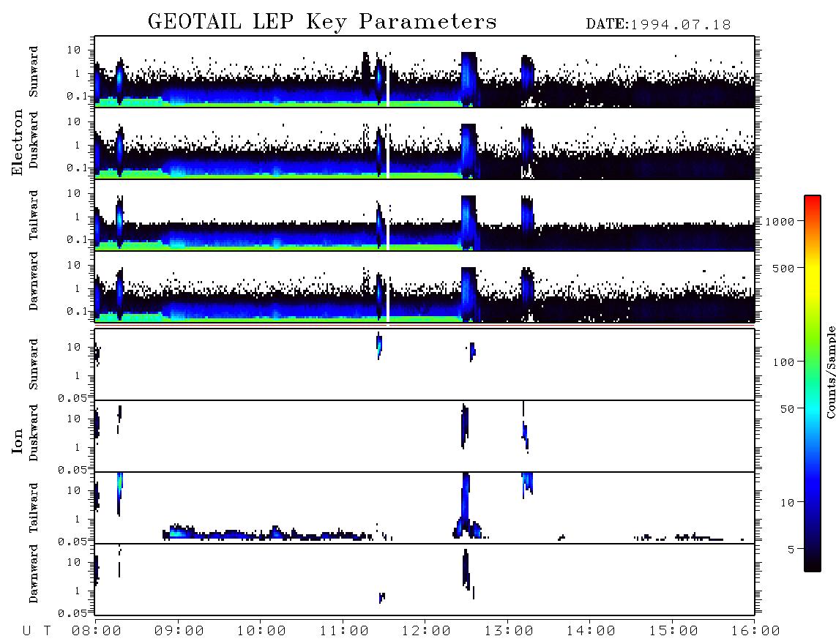Click inside the Electron Sunward spectrogram panel
The height and width of the screenshot is (644, 836).
pos(425,72)
